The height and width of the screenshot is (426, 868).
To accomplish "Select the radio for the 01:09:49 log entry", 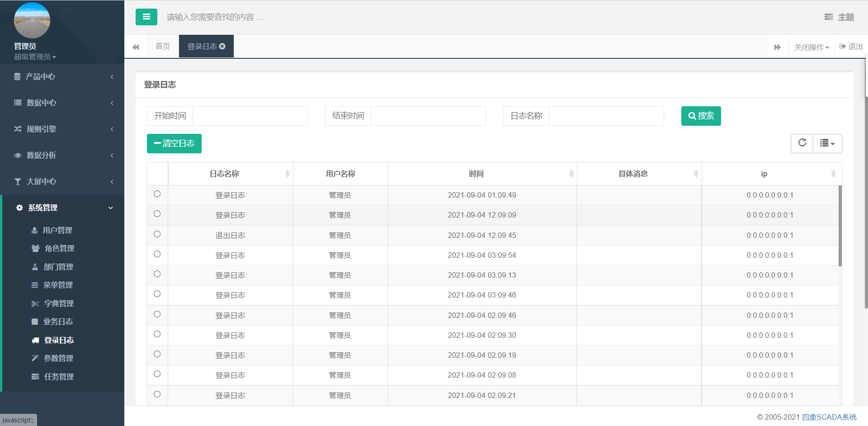I will coord(157,194).
